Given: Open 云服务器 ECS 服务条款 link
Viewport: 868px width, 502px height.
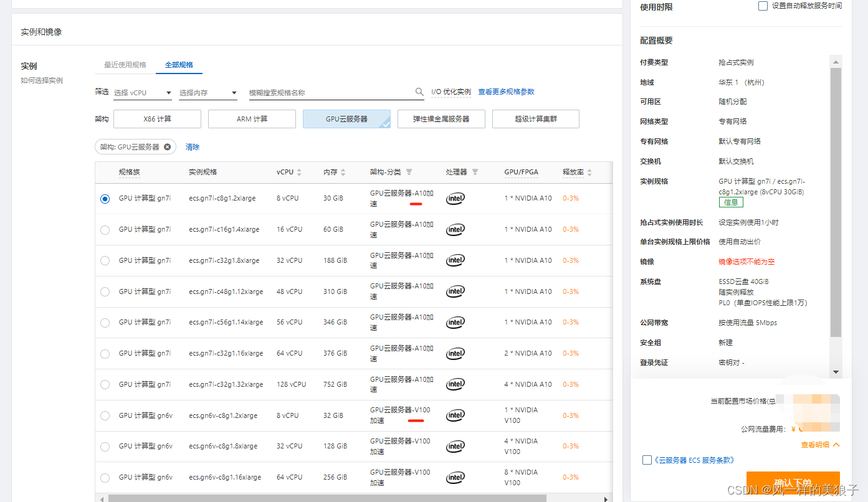Looking at the screenshot, I should [x=695, y=460].
